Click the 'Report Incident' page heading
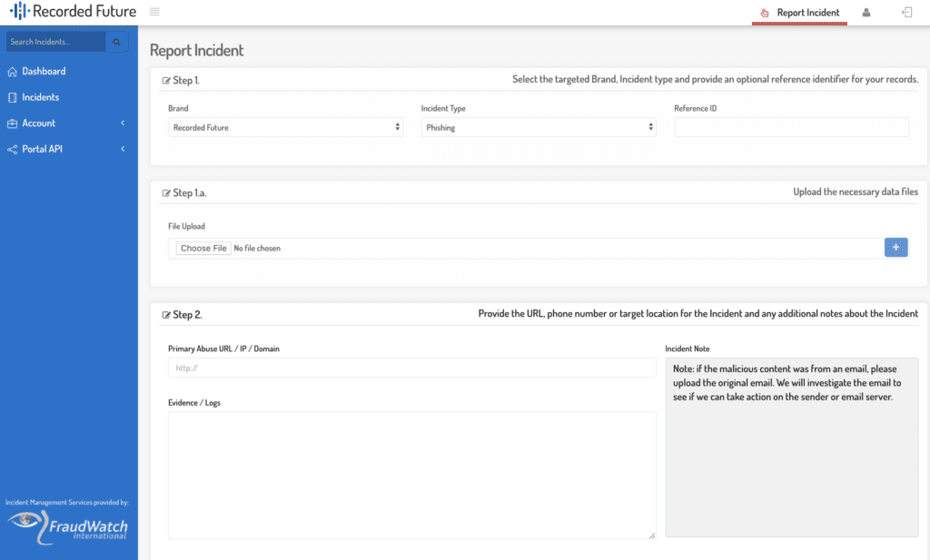The height and width of the screenshot is (560, 930). pyautogui.click(x=196, y=50)
